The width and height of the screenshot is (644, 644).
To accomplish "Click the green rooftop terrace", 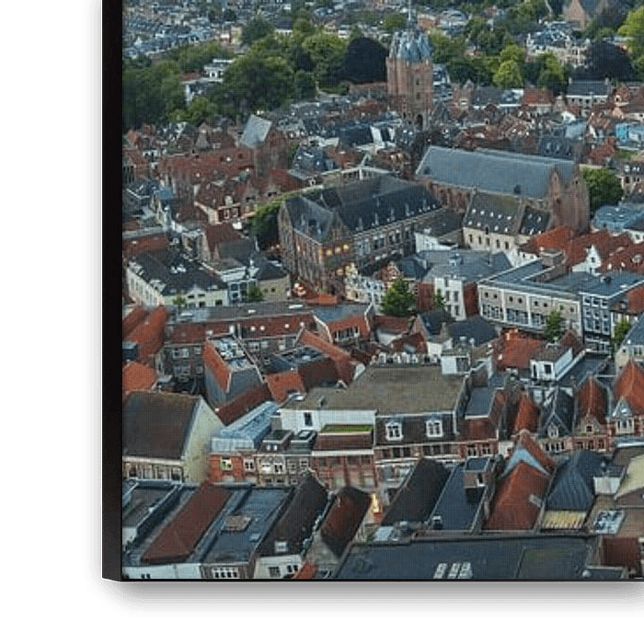I will 347,429.
